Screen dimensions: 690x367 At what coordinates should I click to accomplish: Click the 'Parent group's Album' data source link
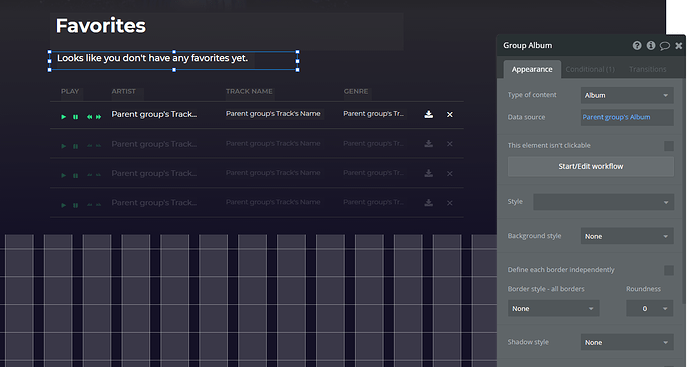616,117
